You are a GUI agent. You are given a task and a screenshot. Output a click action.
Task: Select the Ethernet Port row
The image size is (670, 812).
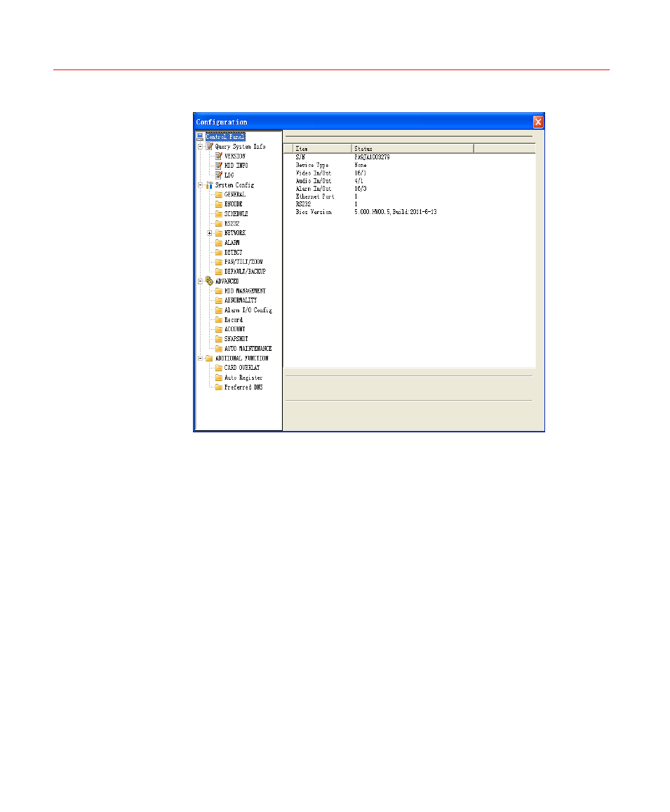[x=409, y=197]
